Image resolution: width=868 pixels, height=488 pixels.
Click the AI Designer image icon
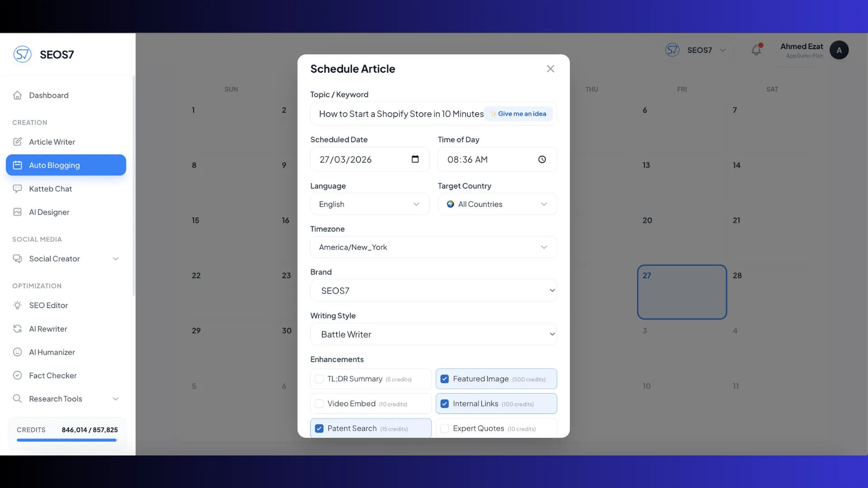pyautogui.click(x=18, y=212)
